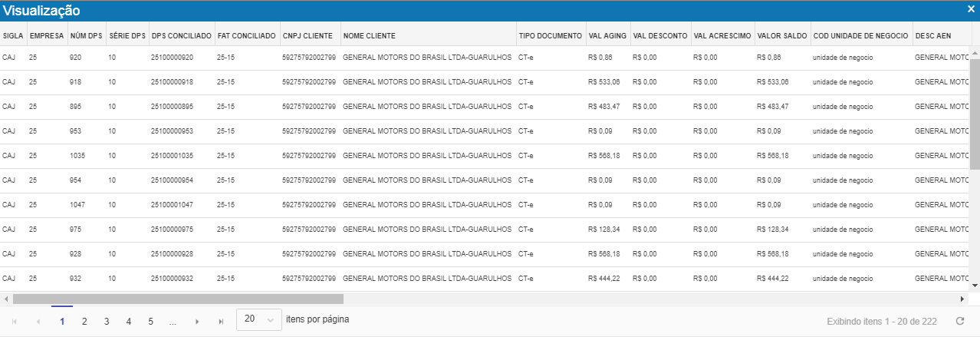The image size is (980, 337).
Task: Go to next page arrow
Action: 197,322
